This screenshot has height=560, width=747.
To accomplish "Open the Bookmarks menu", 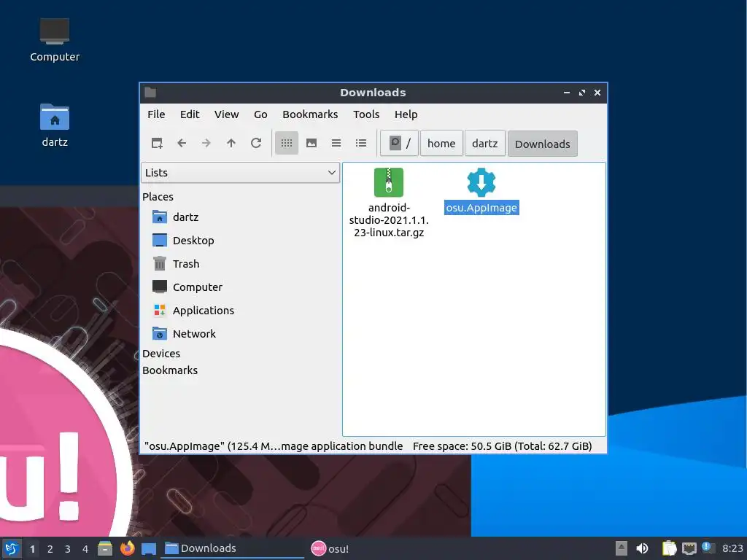I will [x=310, y=114].
